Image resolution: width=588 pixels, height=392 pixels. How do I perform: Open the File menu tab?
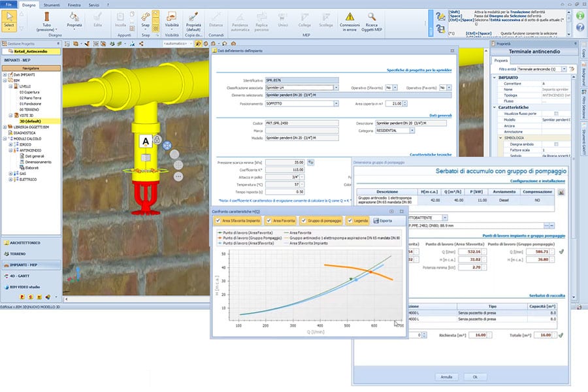[8, 5]
